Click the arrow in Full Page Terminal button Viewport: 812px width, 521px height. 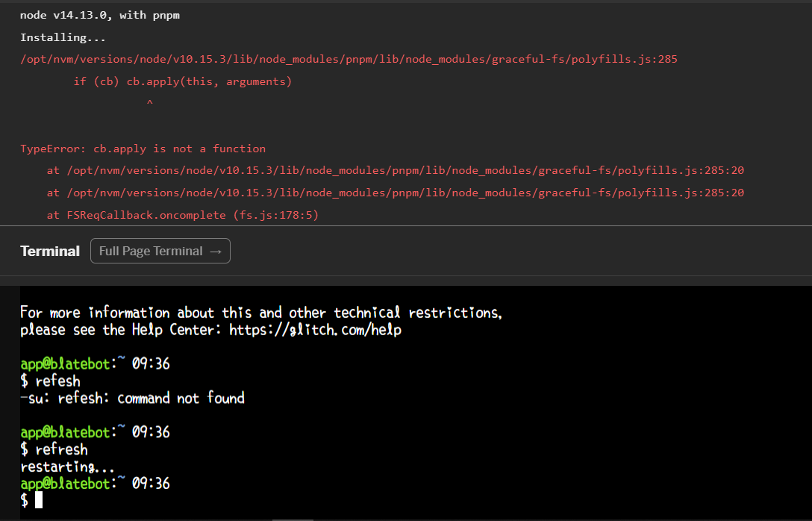[x=216, y=252]
